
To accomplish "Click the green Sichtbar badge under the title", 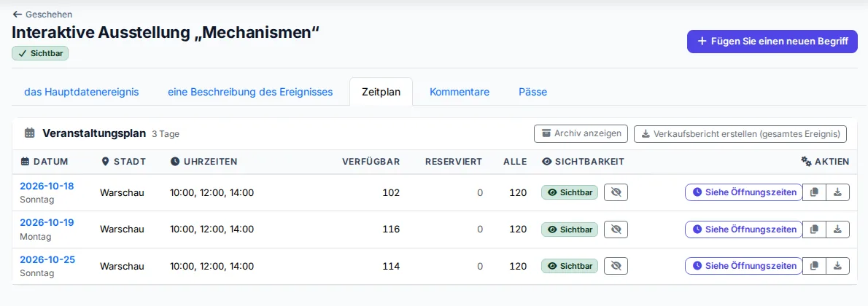I will pos(40,54).
